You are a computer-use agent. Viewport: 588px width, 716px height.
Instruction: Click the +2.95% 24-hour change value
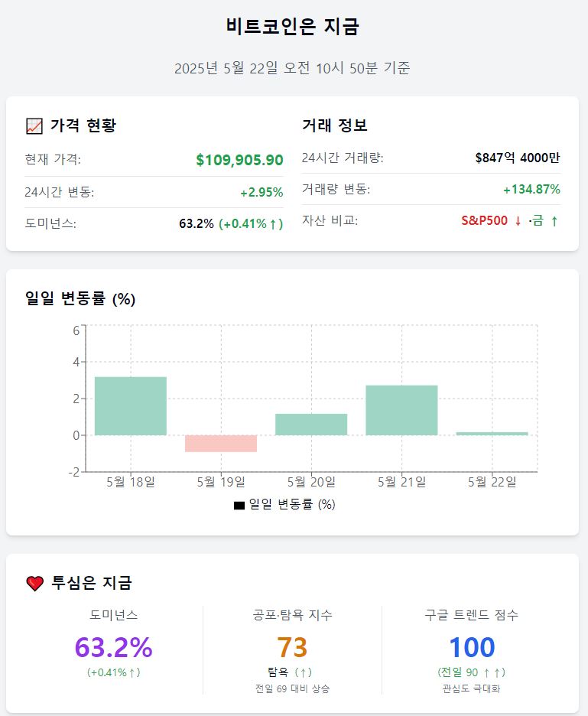262,192
